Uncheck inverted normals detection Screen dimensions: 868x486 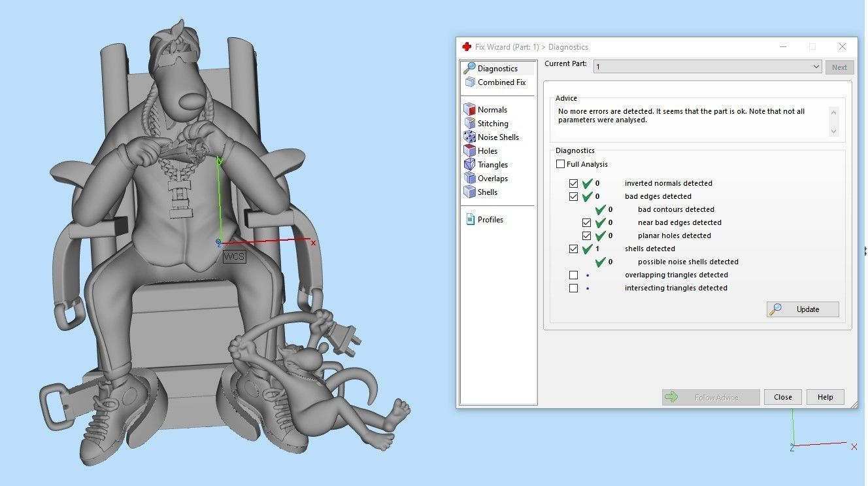coord(573,183)
